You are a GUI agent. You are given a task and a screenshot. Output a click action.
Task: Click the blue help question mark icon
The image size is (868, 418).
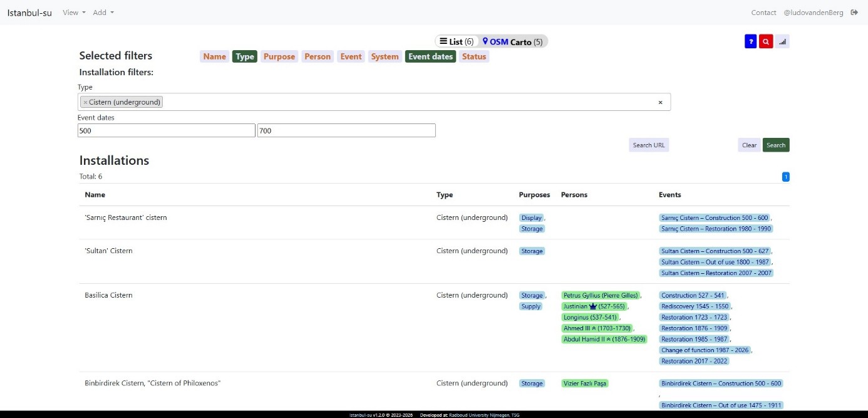point(750,41)
